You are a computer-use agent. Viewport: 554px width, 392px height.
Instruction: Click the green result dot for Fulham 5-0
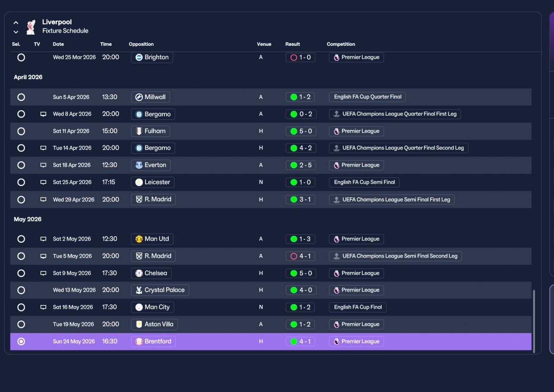click(x=294, y=131)
